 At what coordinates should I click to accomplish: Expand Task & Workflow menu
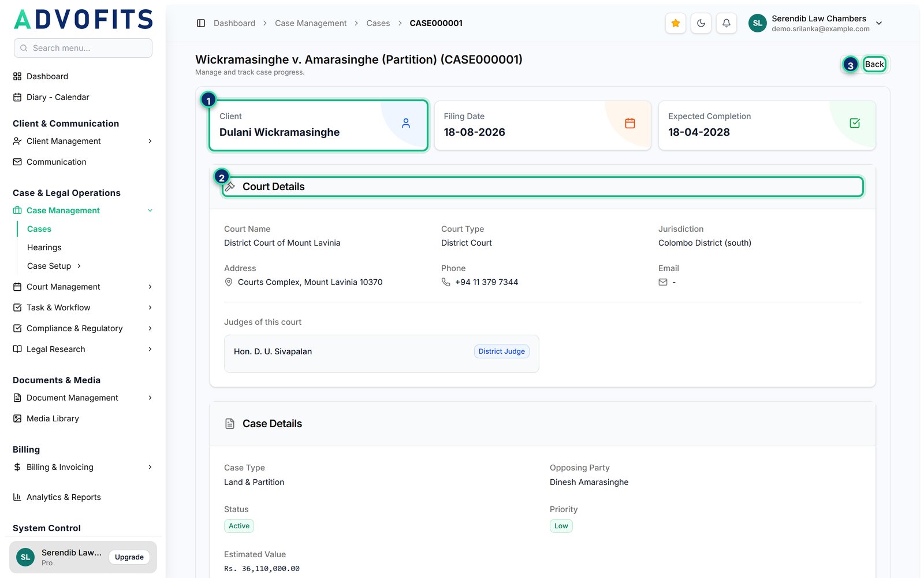pyautogui.click(x=83, y=307)
